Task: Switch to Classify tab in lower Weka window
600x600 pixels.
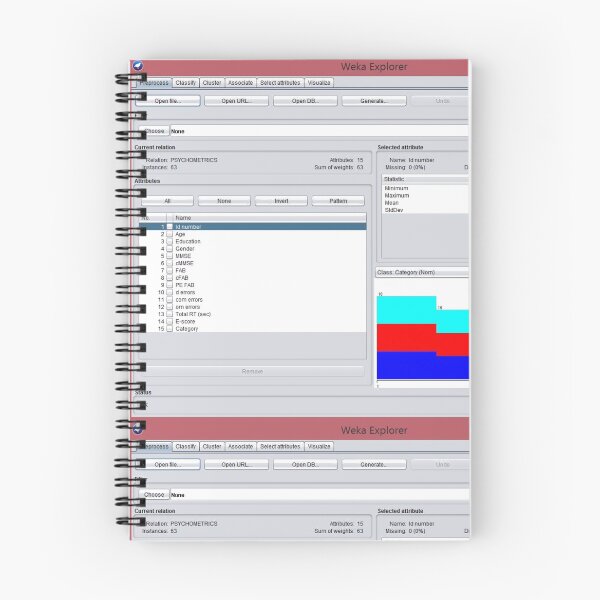Action: [186, 446]
